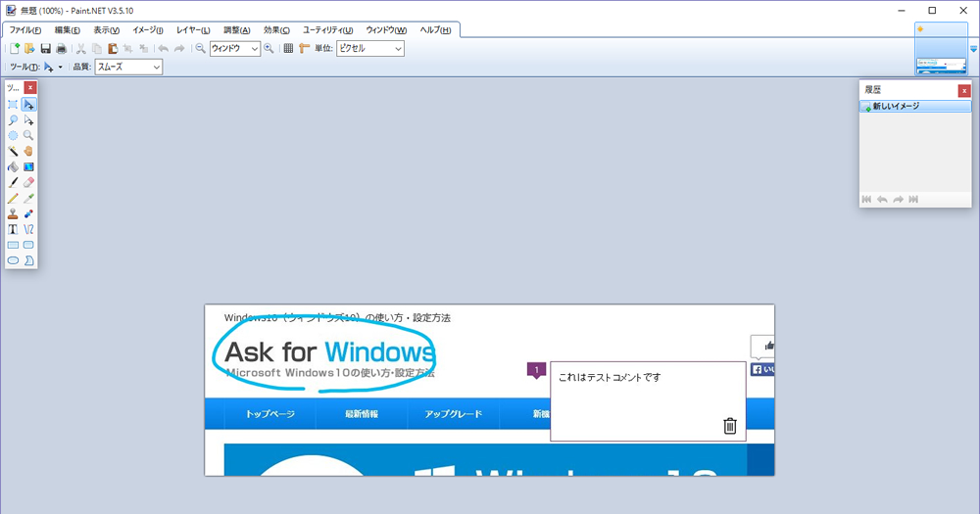Click the Zoom In toolbar icon
Image resolution: width=980 pixels, height=514 pixels.
point(269,48)
